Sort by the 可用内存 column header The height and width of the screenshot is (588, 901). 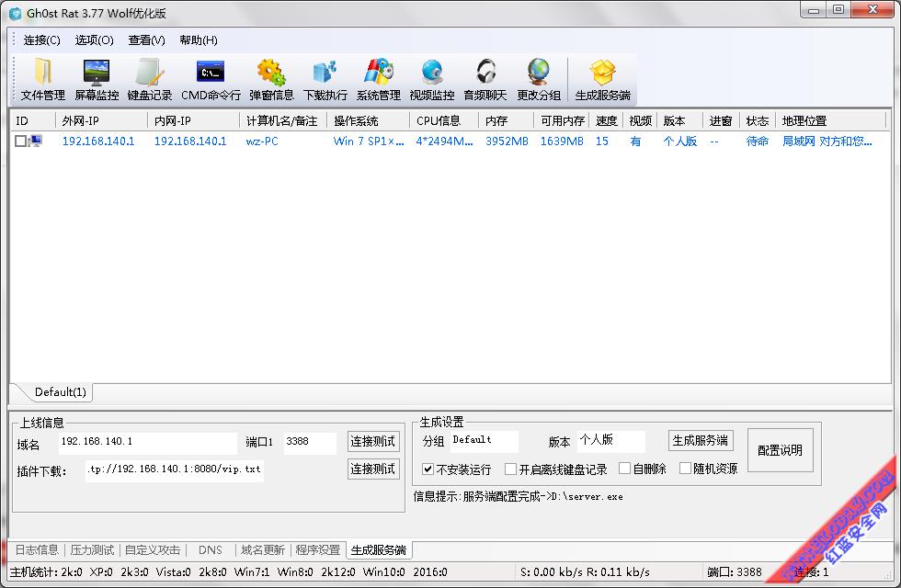562,120
